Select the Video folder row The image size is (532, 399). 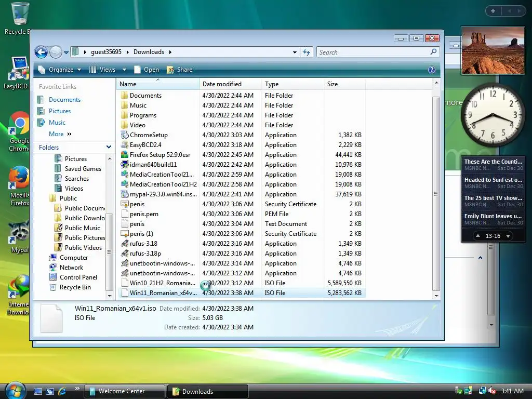(241, 125)
